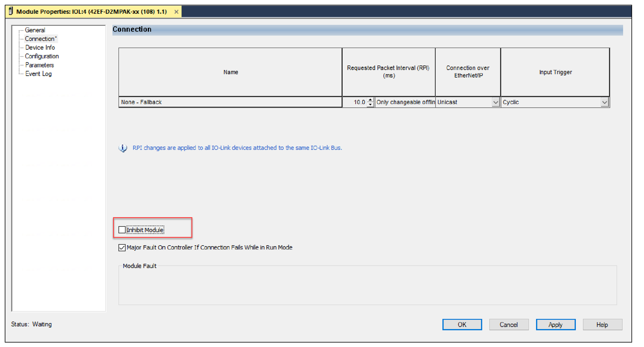Click the Name column header

coord(230,72)
